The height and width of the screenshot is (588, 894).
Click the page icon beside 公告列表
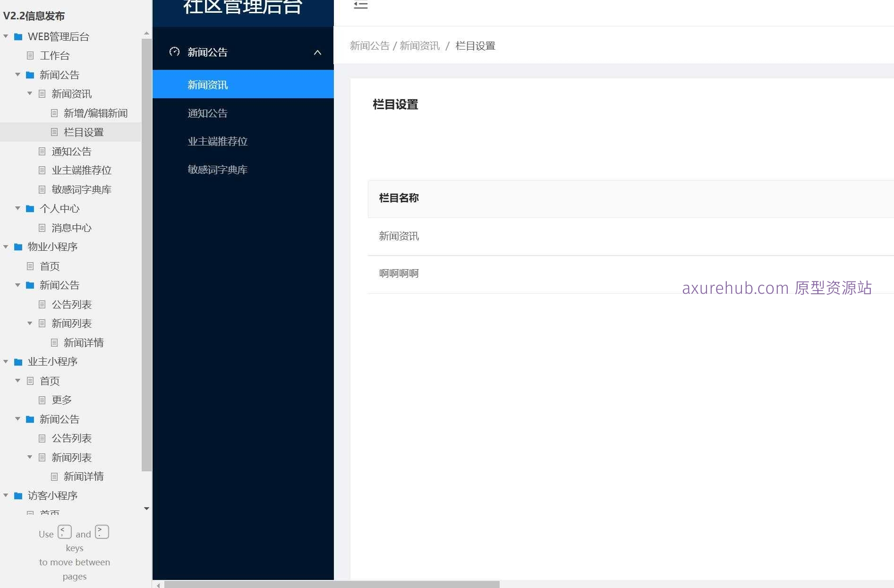pyautogui.click(x=42, y=304)
